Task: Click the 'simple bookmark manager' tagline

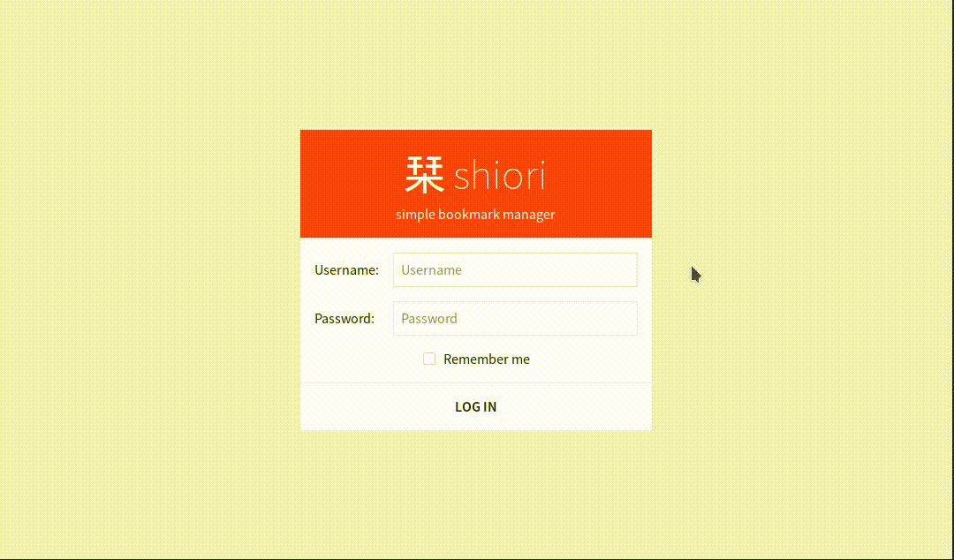Action: coord(475,214)
